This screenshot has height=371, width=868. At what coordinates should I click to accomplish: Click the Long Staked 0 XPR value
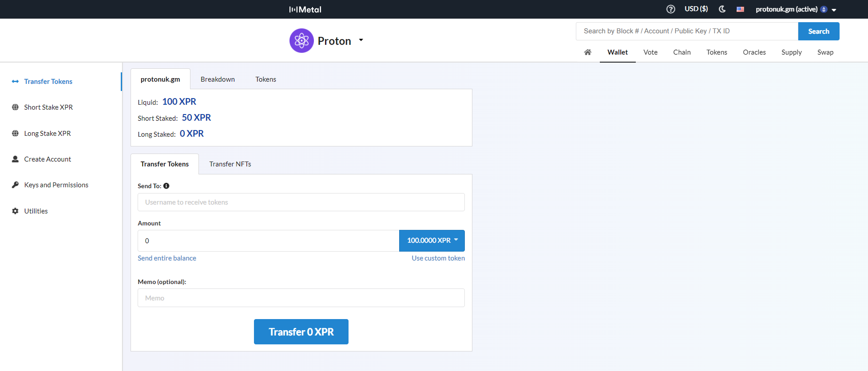click(192, 134)
